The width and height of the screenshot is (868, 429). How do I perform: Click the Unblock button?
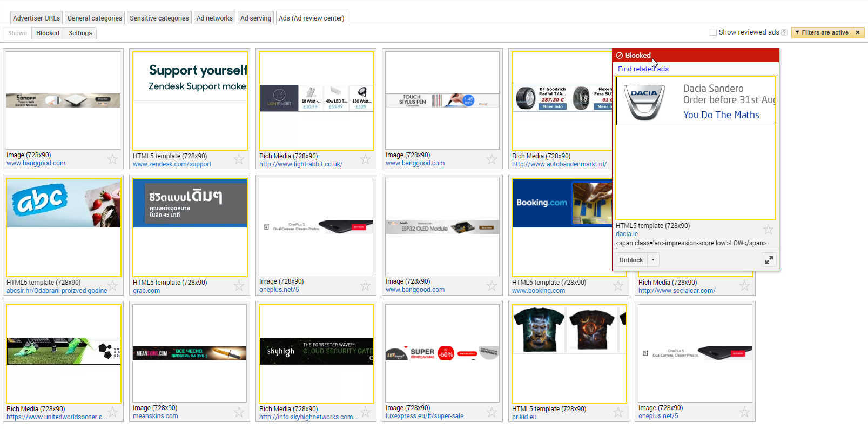click(x=631, y=260)
